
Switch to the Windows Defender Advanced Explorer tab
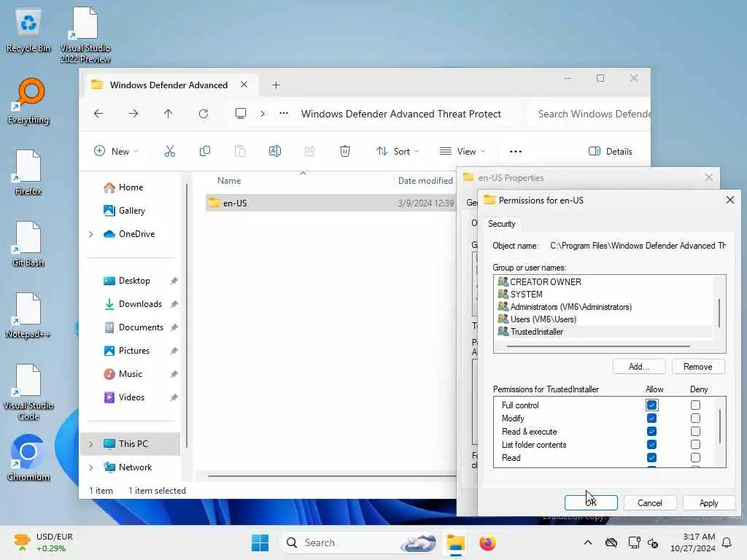169,85
